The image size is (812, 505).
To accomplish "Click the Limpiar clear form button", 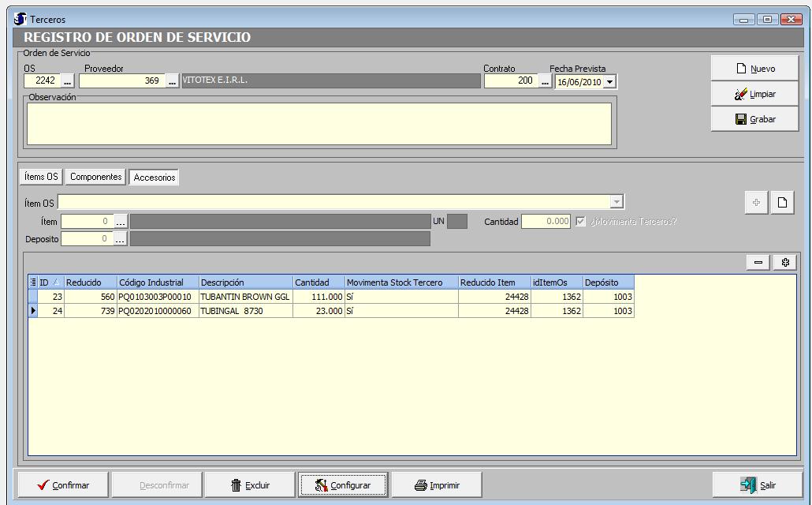I will coord(754,94).
